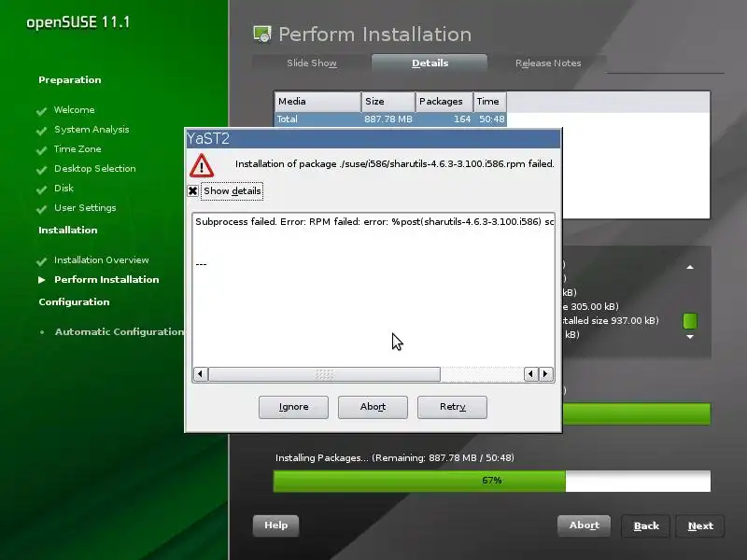
Task: Click the Back button
Action: 646,525
